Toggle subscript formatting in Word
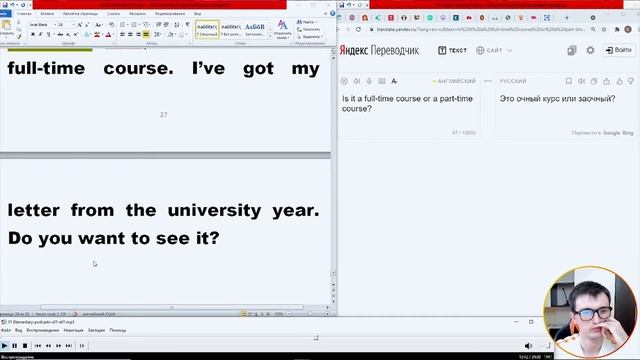 [68, 34]
